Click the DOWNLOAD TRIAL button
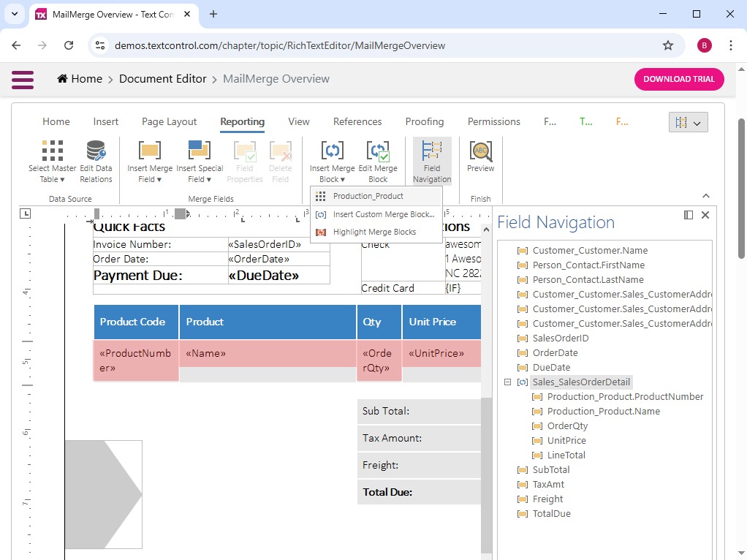This screenshot has width=747, height=560. (x=678, y=79)
